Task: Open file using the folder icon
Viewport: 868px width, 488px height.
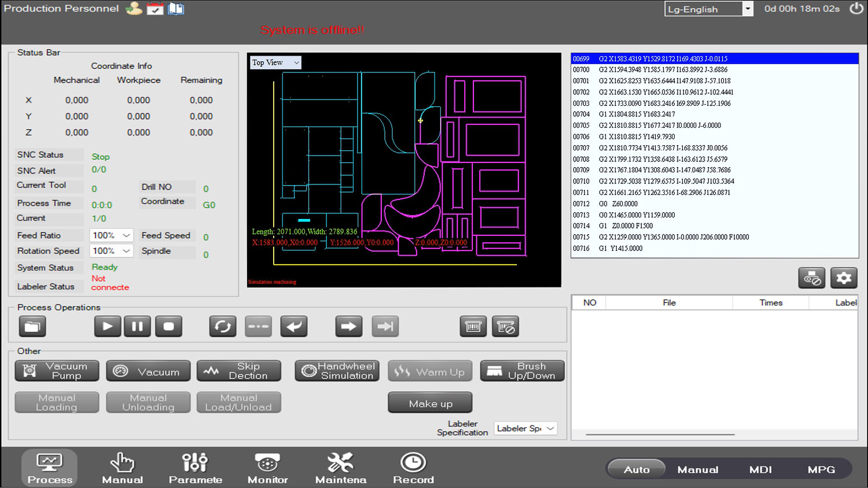Action: 32,327
